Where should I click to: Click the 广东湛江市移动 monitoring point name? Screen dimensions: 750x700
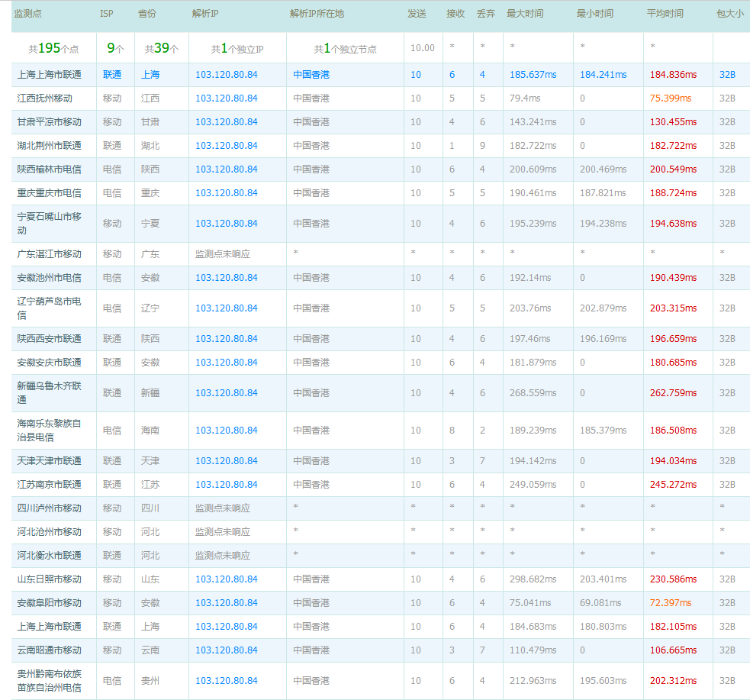[49, 254]
